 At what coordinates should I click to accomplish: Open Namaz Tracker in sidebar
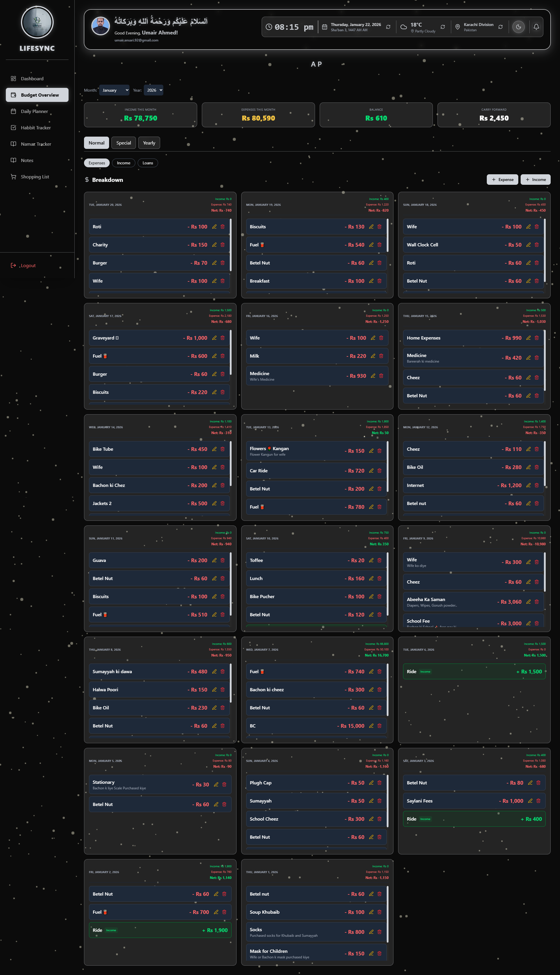[x=36, y=144]
